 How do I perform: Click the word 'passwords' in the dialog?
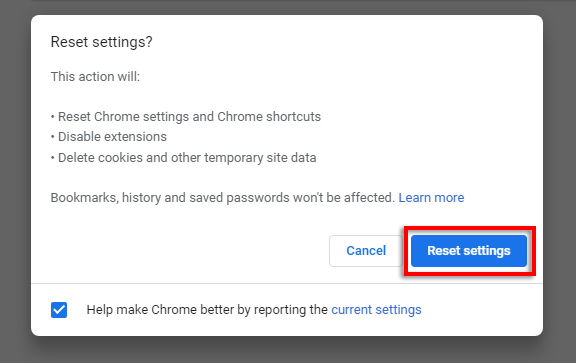pos(258,198)
